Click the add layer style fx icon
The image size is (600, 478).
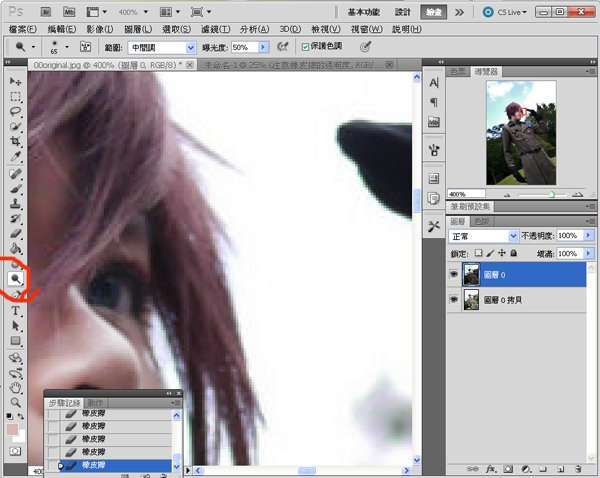tap(491, 469)
